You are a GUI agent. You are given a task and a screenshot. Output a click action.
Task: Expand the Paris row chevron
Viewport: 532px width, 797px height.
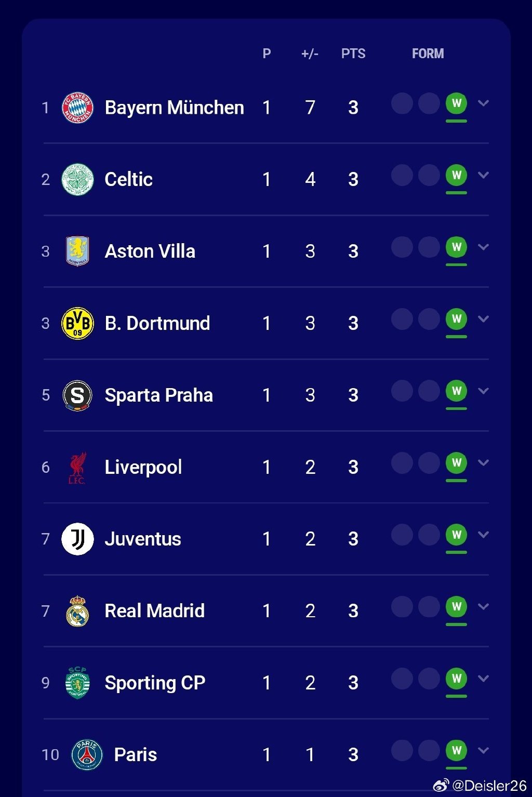tap(483, 750)
